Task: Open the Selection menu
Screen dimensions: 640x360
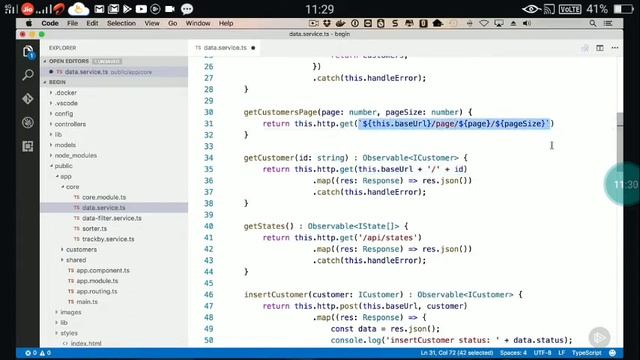Action: click(x=121, y=23)
